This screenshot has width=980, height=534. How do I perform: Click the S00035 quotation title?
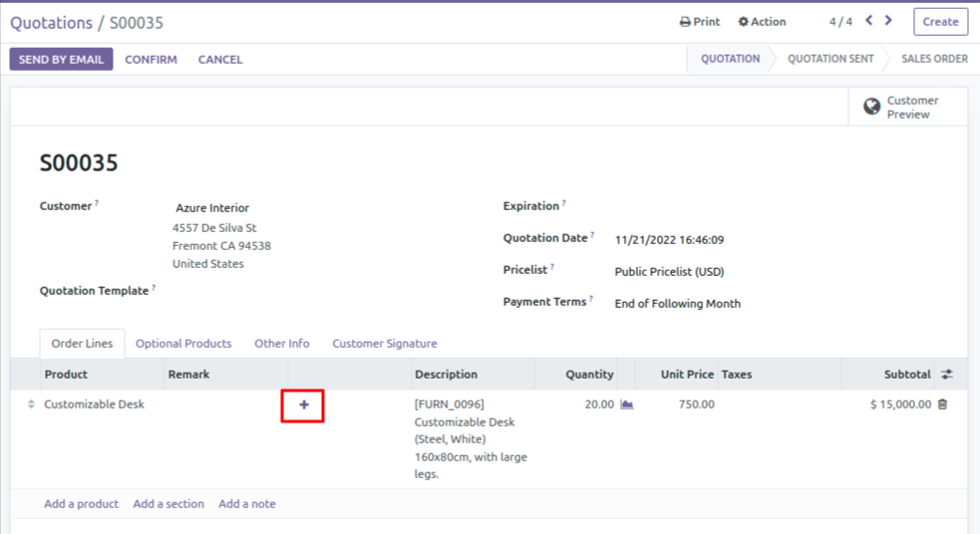79,163
